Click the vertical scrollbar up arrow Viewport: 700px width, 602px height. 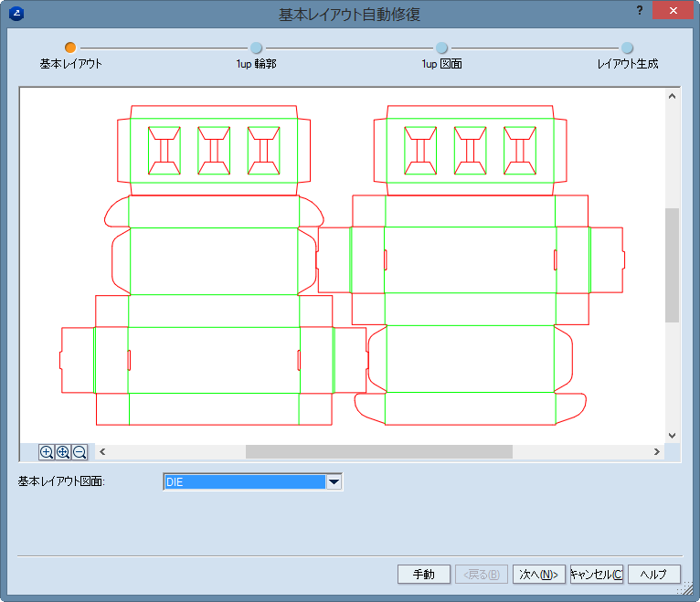[672, 96]
